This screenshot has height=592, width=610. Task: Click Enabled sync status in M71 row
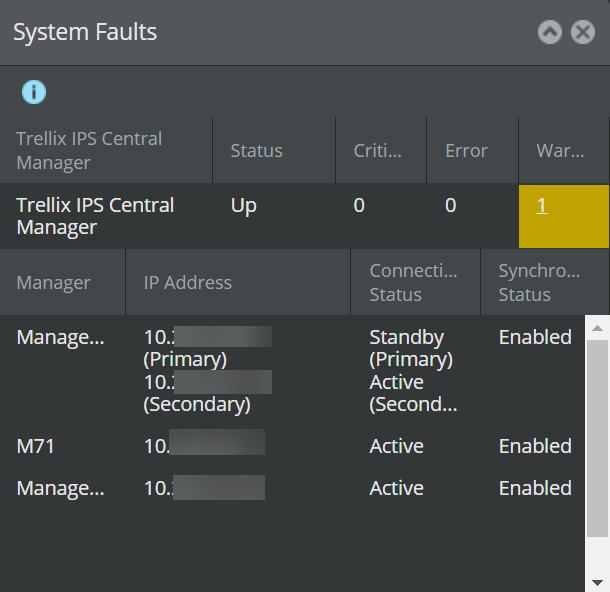(535, 446)
